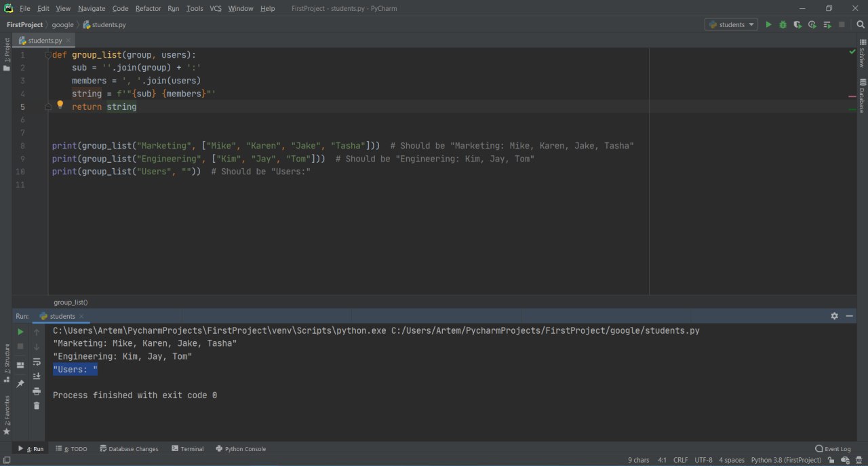Open the SciView tool window
The width and height of the screenshot is (868, 466).
pos(863,54)
